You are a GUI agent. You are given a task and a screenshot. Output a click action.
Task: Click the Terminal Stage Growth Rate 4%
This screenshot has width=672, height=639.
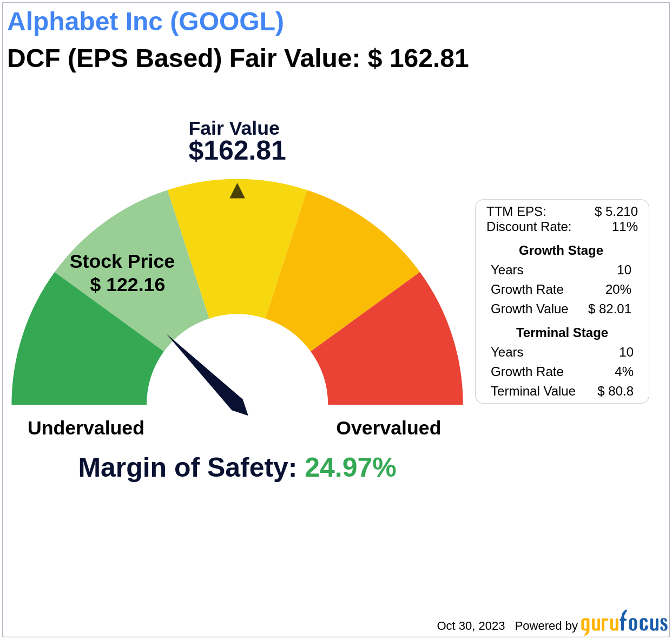tap(624, 372)
